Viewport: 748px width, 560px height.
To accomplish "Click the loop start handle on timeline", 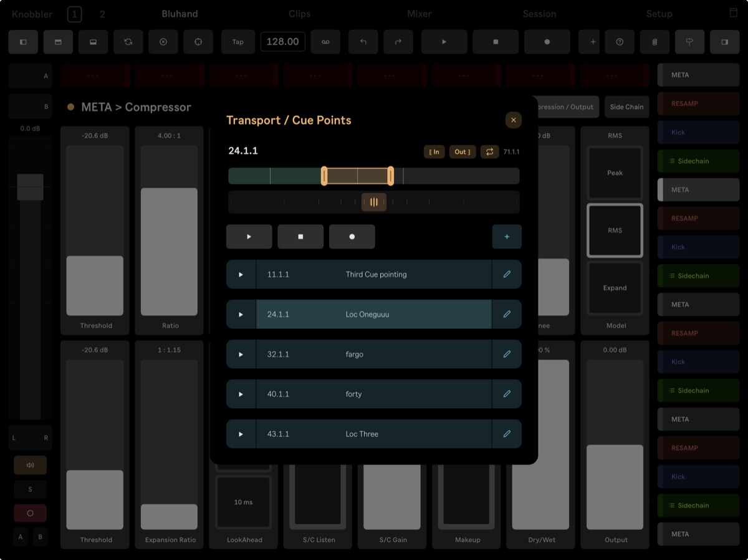I will (x=324, y=176).
